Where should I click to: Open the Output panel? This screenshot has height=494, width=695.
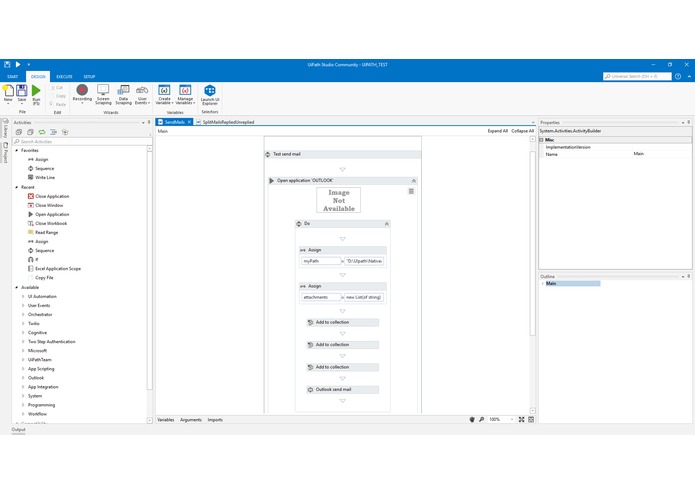pyautogui.click(x=18, y=429)
